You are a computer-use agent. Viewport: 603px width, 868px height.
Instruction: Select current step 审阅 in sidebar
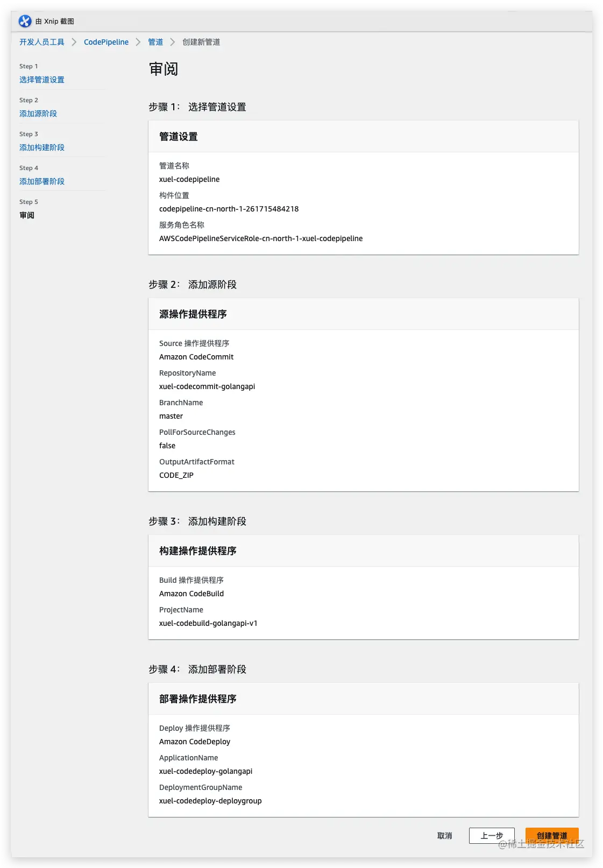click(27, 215)
